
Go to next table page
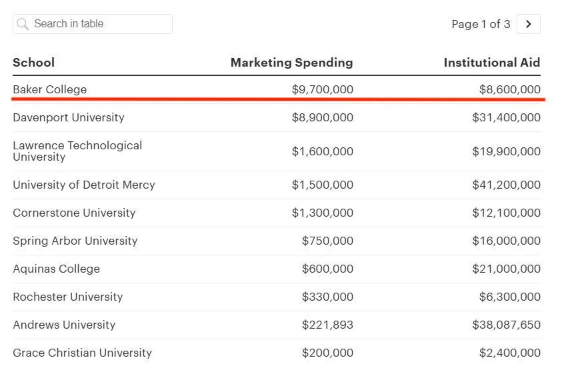click(x=528, y=24)
